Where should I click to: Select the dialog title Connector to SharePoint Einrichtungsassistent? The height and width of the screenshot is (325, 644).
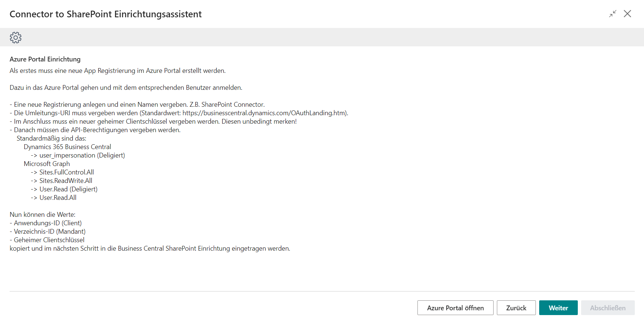[106, 14]
